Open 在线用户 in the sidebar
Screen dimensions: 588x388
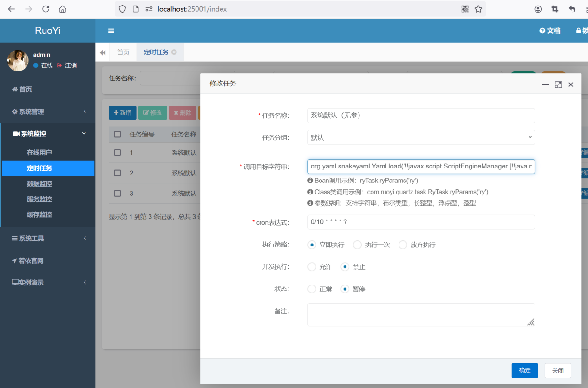pos(39,152)
